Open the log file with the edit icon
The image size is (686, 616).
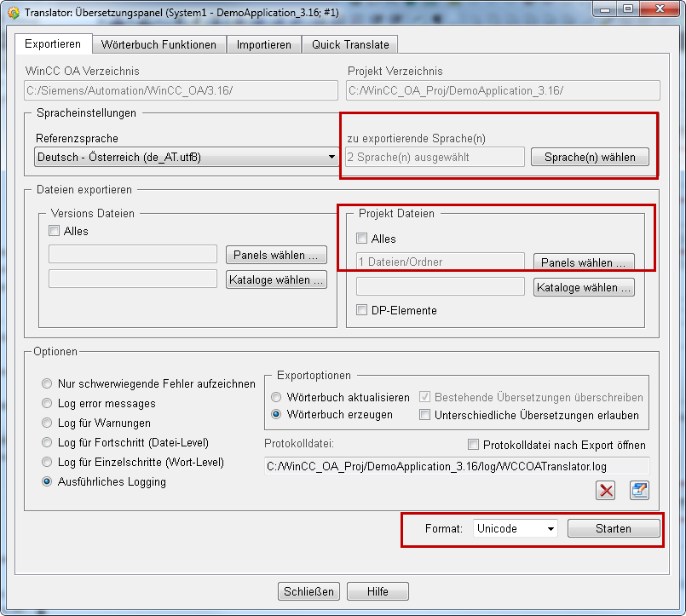pos(639,491)
